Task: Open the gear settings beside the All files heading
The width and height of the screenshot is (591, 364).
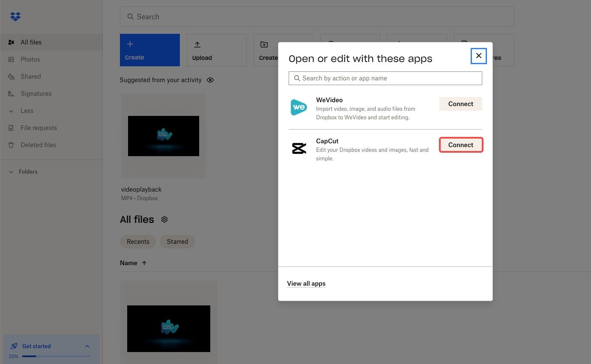Action: pos(164,219)
